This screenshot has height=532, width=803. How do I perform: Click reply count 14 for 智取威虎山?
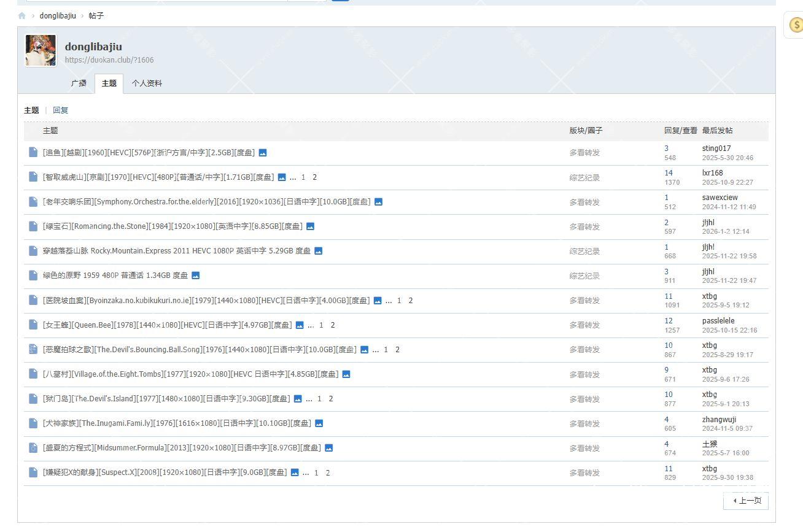tap(668, 173)
